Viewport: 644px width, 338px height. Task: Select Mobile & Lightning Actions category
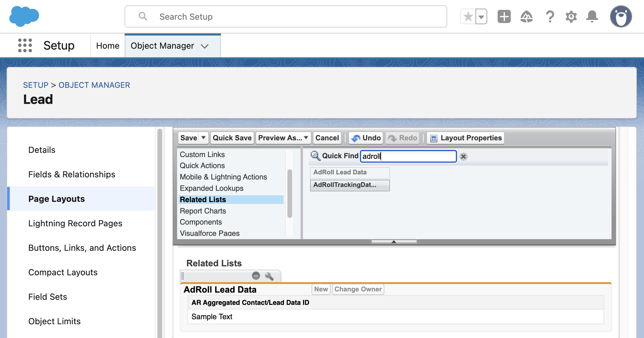click(231, 177)
